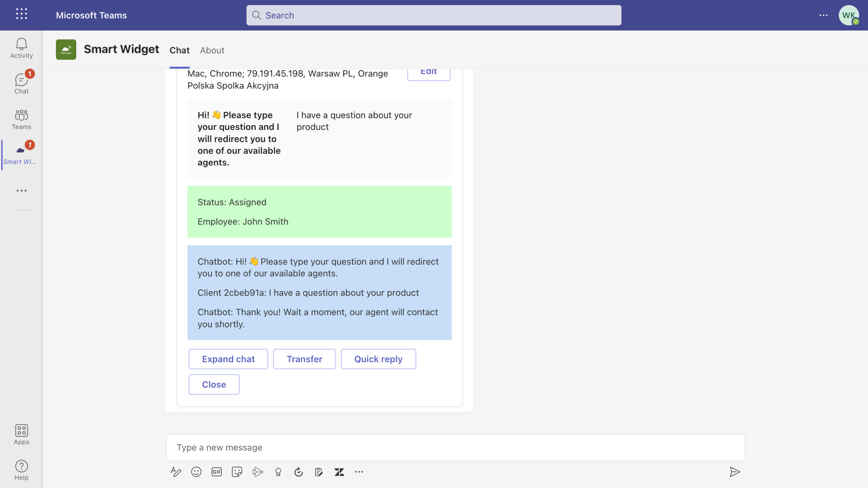Screen dimensions: 868x488
Task: Open Chat in the left rail
Action: pyautogui.click(x=21, y=83)
